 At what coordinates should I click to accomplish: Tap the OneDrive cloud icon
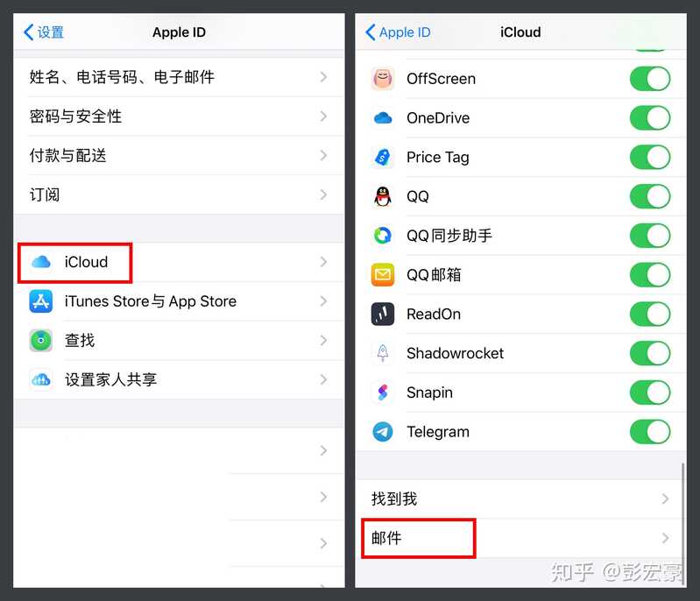(x=383, y=118)
